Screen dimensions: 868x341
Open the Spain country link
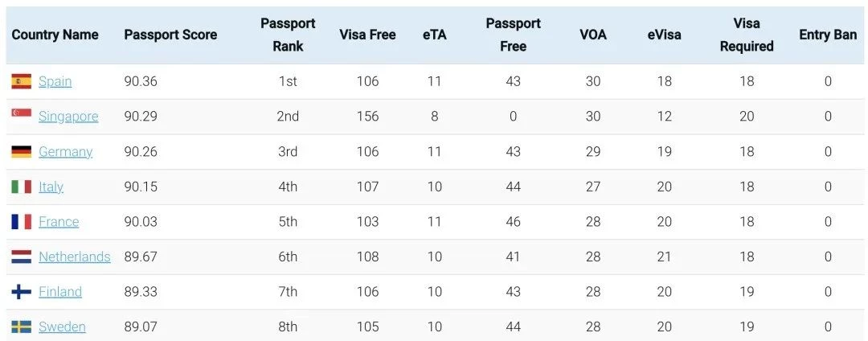(55, 81)
